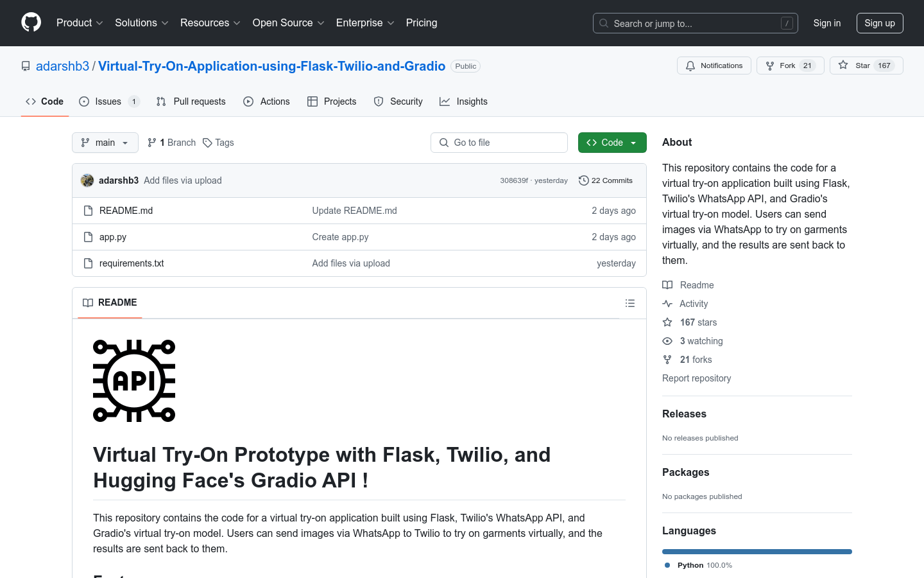Image resolution: width=924 pixels, height=578 pixels.
Task: Click the fork icon in Fork button
Action: (x=770, y=66)
